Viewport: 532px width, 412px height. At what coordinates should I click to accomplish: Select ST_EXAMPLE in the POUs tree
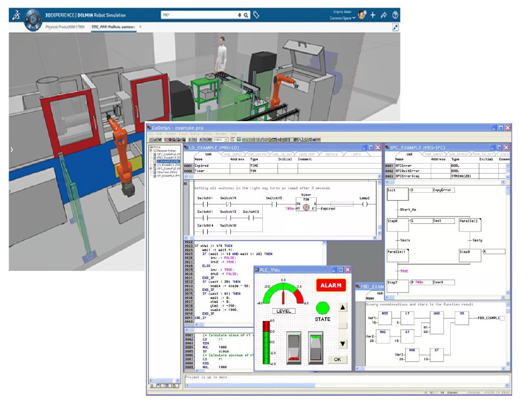tap(166, 175)
